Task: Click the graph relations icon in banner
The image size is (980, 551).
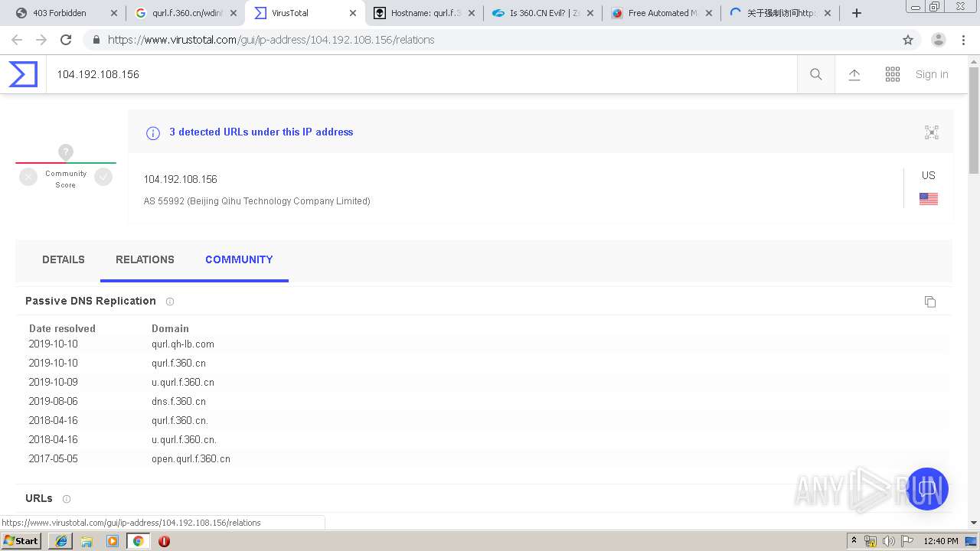Action: click(932, 132)
